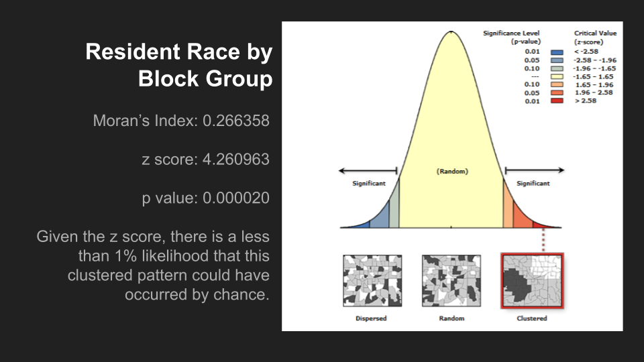Click the Moran's Index value text

pyautogui.click(x=181, y=121)
